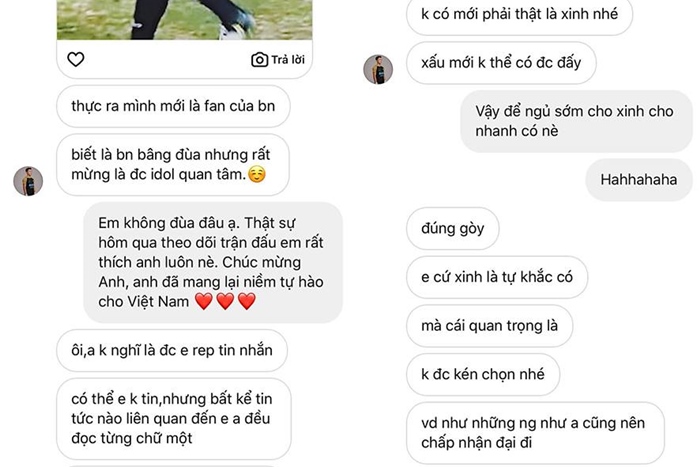Screen dimensions: 700x467
Task: Select the 'ôi,a k nghĩ là đc e rep' bubble
Action: pyautogui.click(x=172, y=350)
